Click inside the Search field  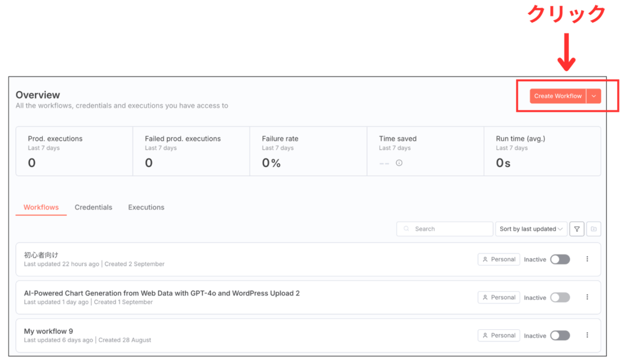pos(447,228)
